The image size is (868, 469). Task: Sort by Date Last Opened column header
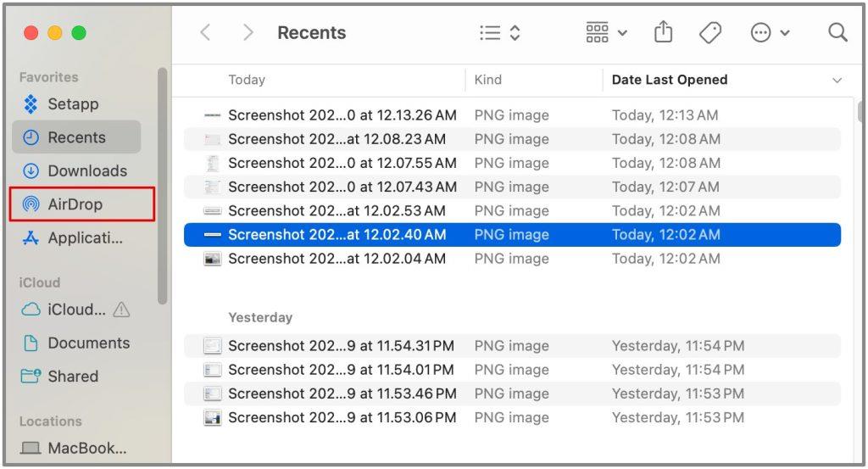click(x=670, y=80)
